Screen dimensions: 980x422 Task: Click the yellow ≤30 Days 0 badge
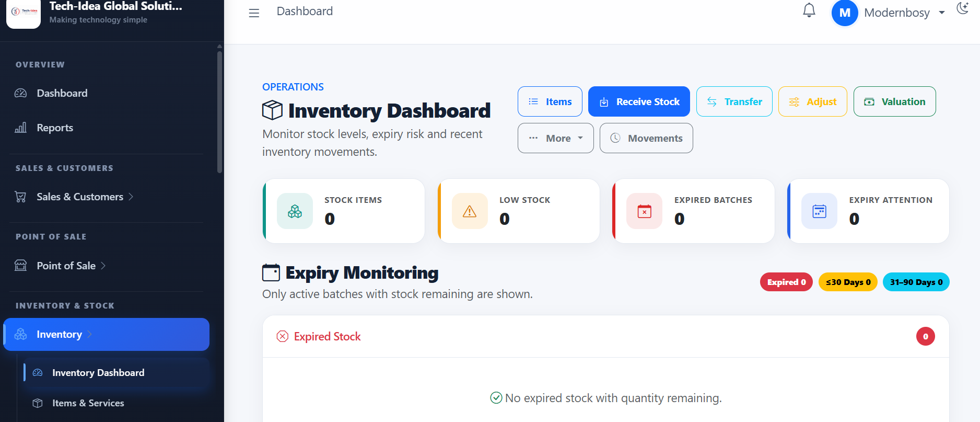coord(848,282)
